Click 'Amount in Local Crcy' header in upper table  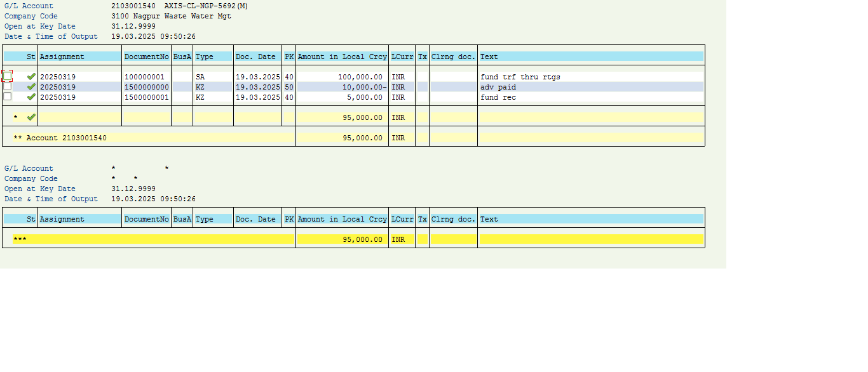coord(342,56)
